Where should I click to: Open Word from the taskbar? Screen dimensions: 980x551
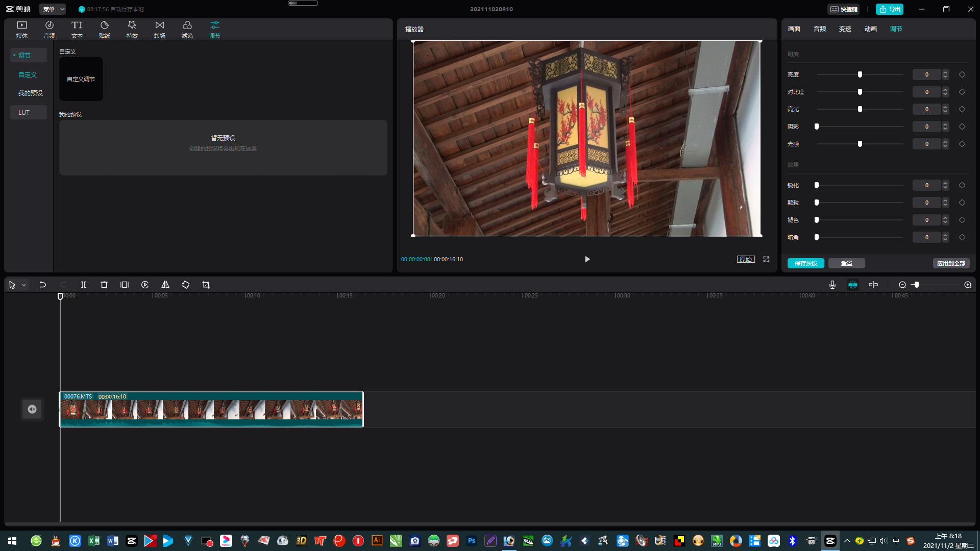click(112, 541)
